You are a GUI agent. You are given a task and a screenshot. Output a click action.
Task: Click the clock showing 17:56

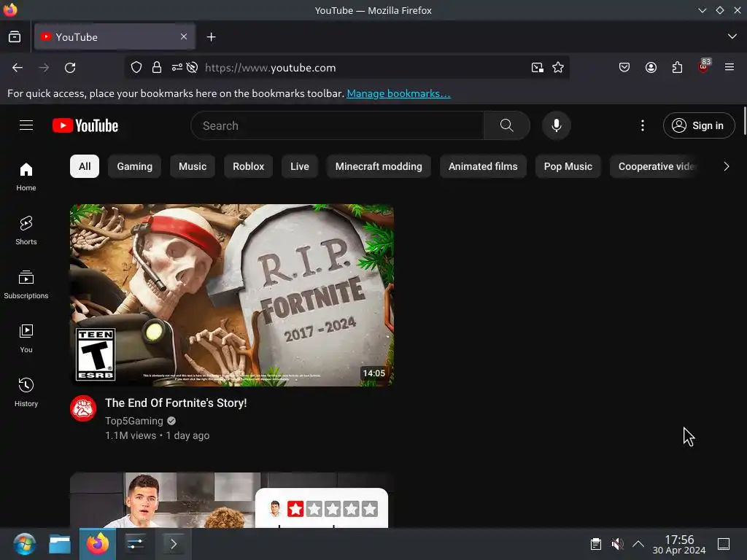tap(679, 544)
